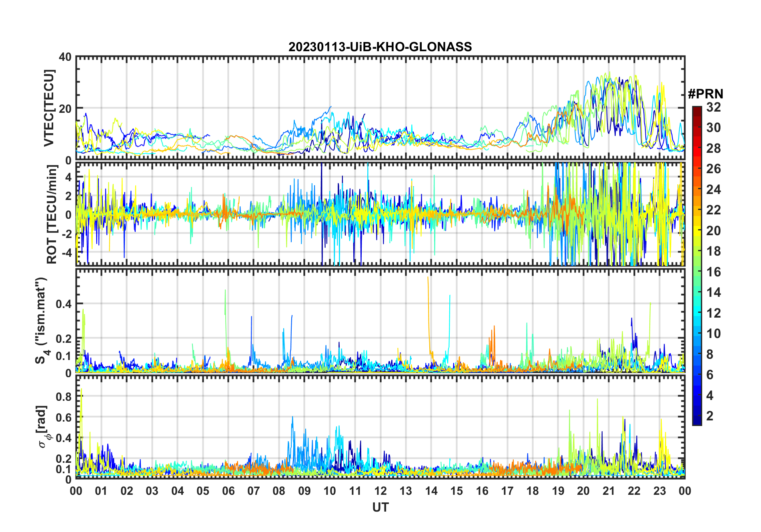Click tick label -4 on ROT axis
Image resolution: width=761 pixels, height=532 pixels.
click(x=66, y=253)
